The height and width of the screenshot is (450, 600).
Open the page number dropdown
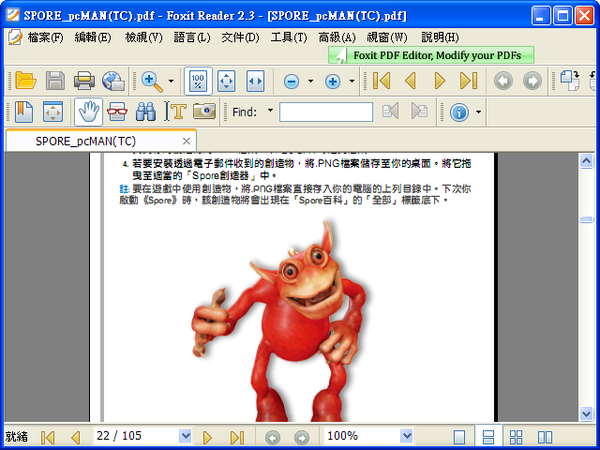tap(185, 436)
